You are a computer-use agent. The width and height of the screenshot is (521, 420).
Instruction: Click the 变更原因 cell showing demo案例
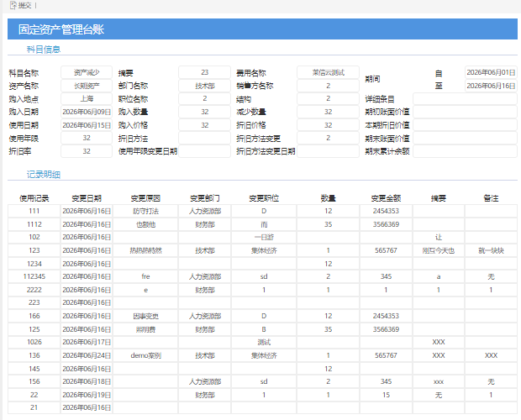pyautogui.click(x=145, y=355)
